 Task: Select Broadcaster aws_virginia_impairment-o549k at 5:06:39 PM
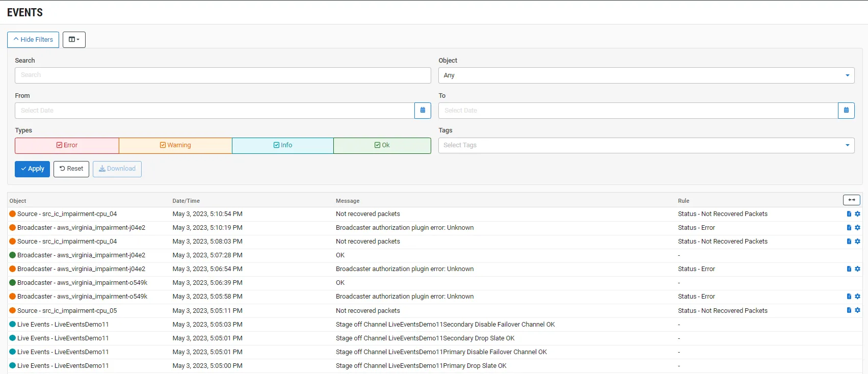[82, 283]
